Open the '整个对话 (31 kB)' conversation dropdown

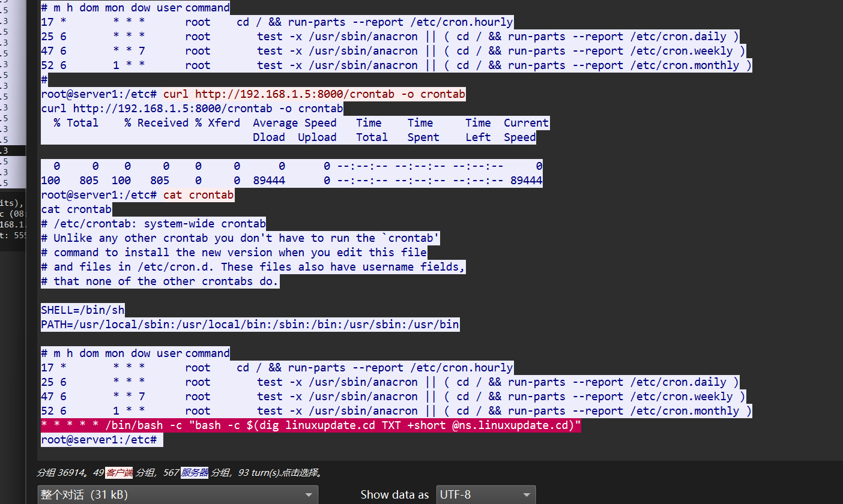(178, 495)
